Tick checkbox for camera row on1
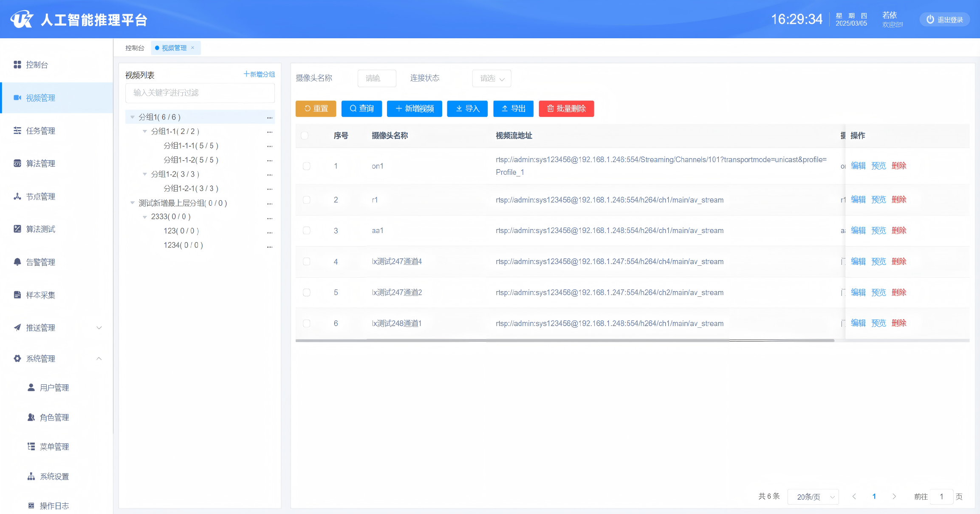This screenshot has height=514, width=980. click(306, 166)
